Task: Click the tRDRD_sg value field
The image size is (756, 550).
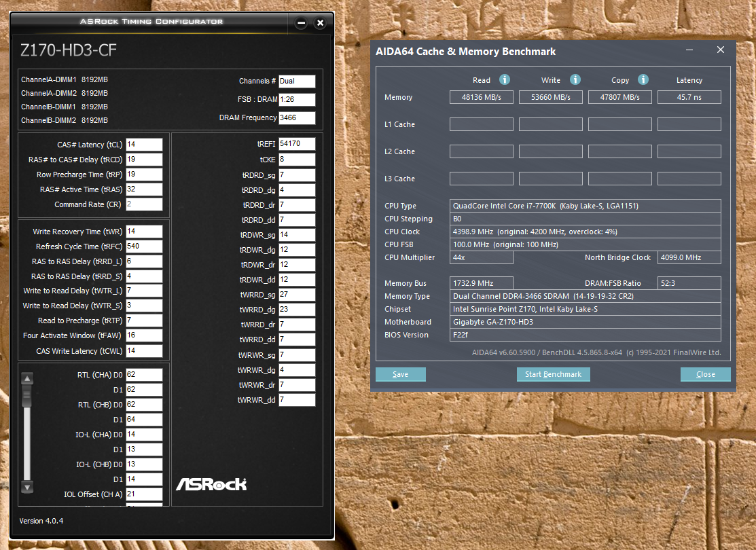Action: [297, 175]
